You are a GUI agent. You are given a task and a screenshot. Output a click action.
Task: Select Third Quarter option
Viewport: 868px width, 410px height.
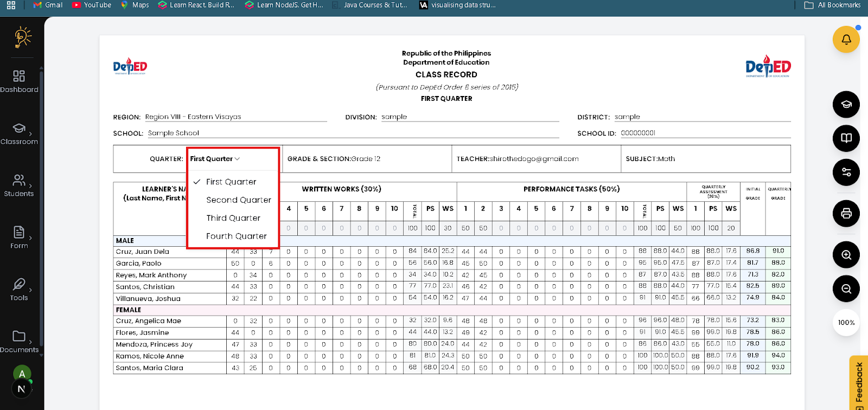(233, 218)
